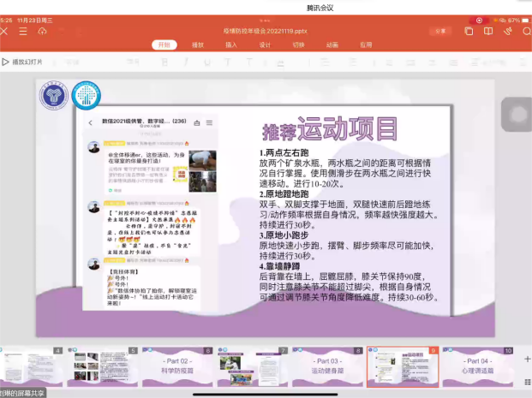Click the cloud upload icon
This screenshot has height=398, width=532.
[42, 31]
